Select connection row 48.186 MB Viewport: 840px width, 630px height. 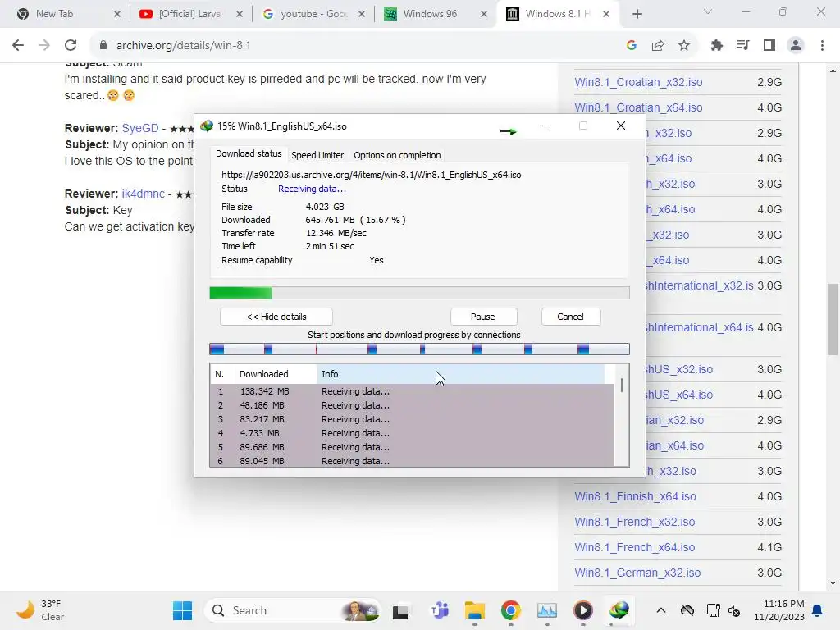coord(412,405)
